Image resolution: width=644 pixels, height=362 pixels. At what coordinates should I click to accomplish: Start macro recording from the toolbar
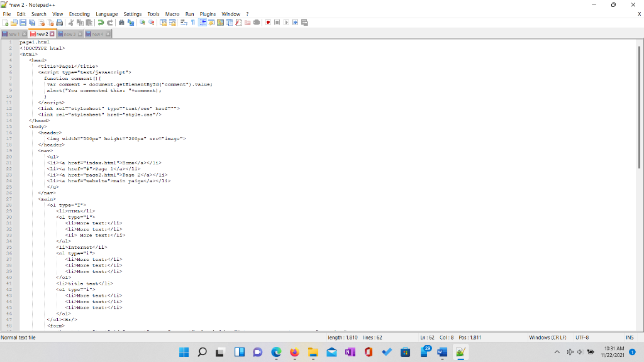tap(269, 22)
